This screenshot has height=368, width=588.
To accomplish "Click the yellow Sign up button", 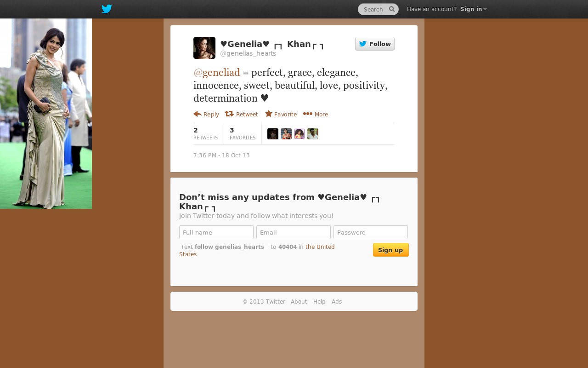I will point(390,250).
